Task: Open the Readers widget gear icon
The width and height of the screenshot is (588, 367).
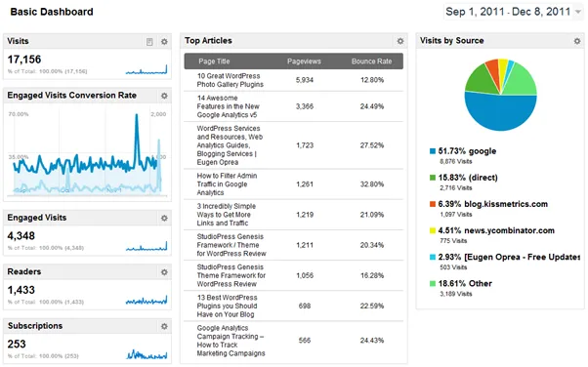Action: point(164,271)
